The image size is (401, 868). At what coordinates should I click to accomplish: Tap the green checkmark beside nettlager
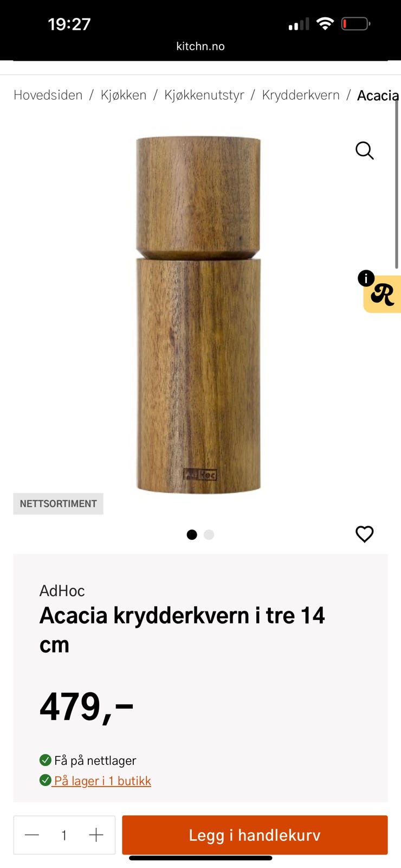click(x=46, y=760)
